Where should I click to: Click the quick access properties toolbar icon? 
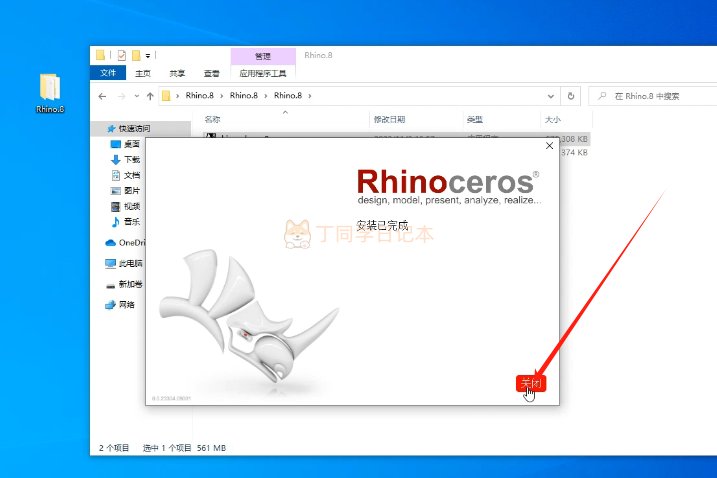click(x=122, y=55)
